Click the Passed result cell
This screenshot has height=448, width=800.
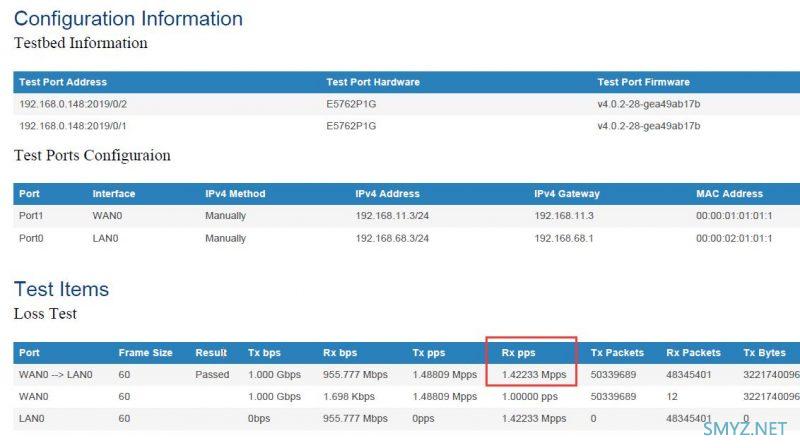click(212, 375)
